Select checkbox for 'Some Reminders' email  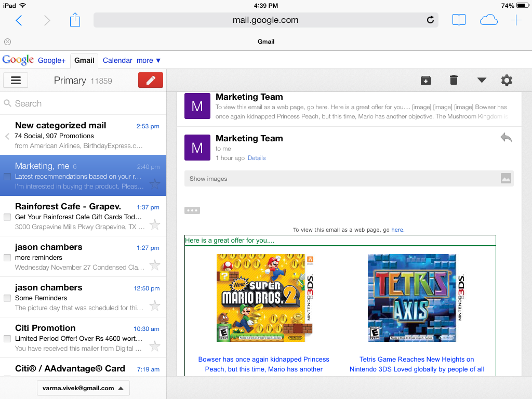[7, 298]
